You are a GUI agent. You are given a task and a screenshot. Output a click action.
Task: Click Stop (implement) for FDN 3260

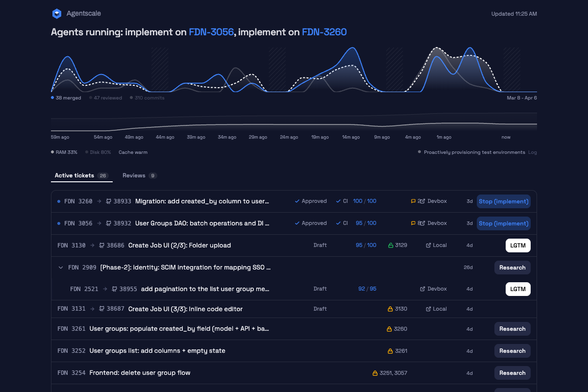(x=504, y=201)
